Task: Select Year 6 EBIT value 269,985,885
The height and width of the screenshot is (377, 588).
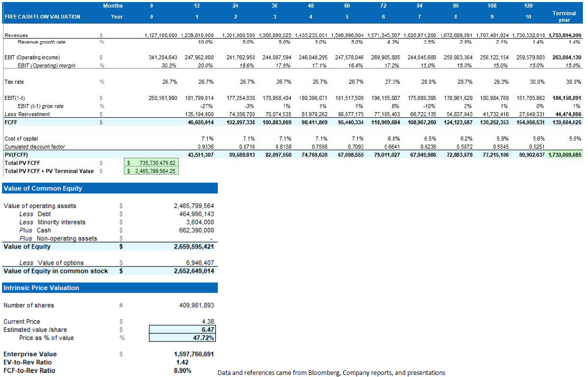Action: point(385,57)
